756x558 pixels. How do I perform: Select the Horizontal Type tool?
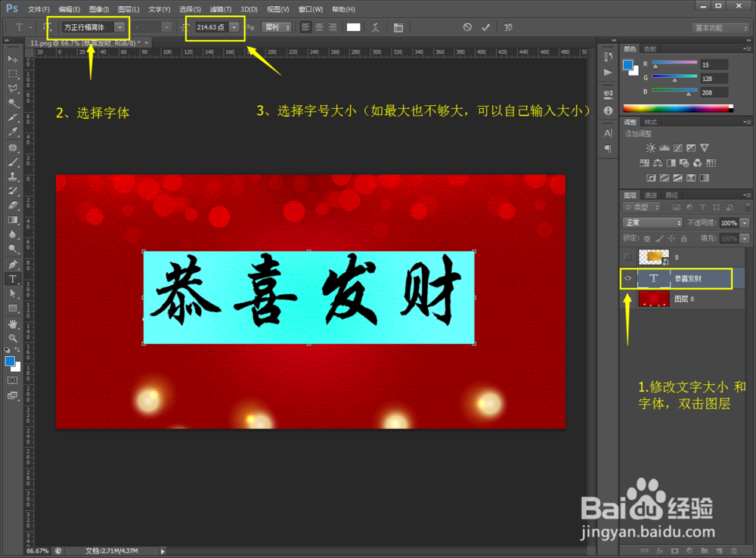(13, 279)
